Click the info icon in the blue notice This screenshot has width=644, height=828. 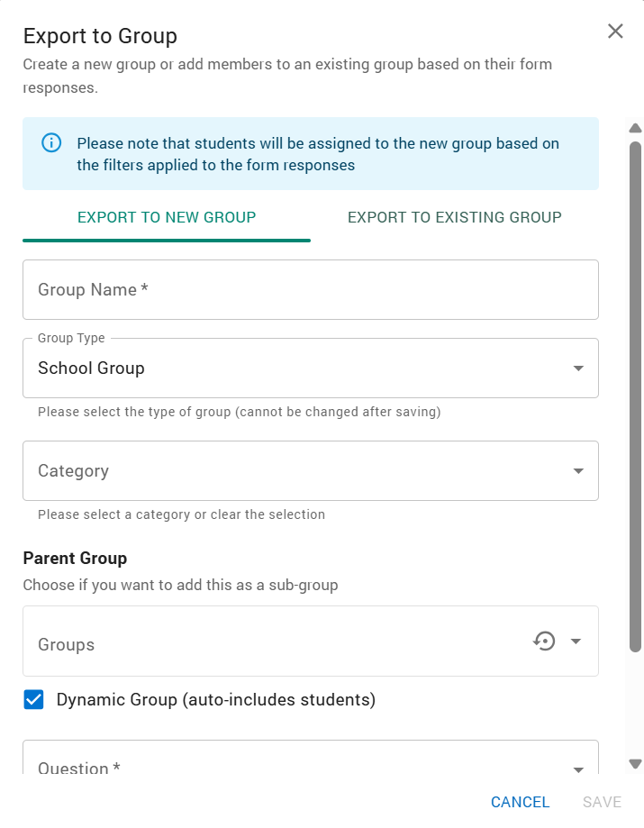51,143
